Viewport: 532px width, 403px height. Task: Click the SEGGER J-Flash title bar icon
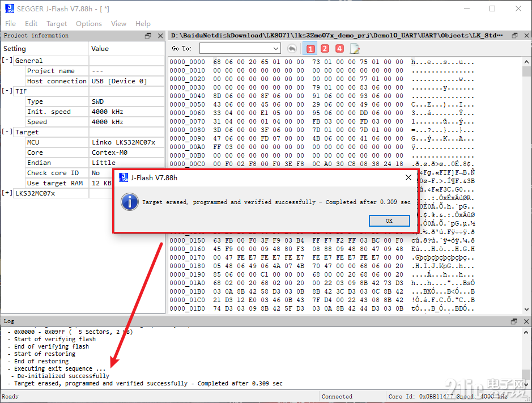point(10,9)
